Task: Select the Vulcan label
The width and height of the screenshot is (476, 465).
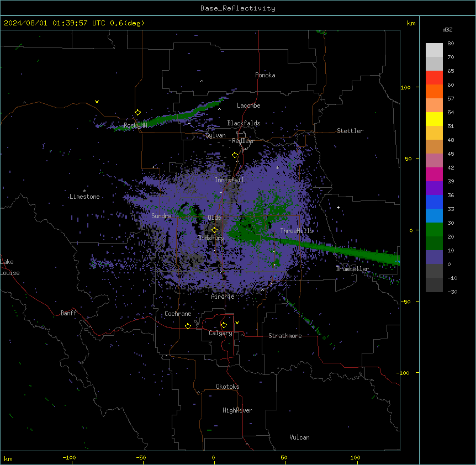Action: 299,437
